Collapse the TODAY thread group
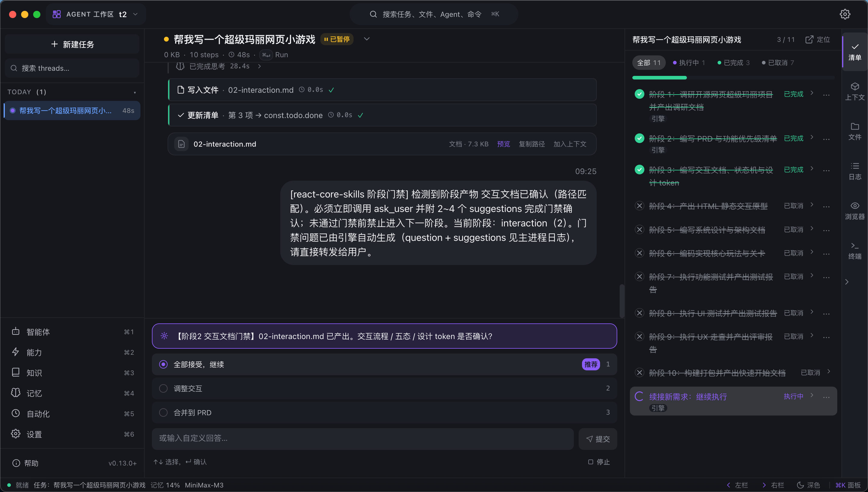 (x=135, y=92)
